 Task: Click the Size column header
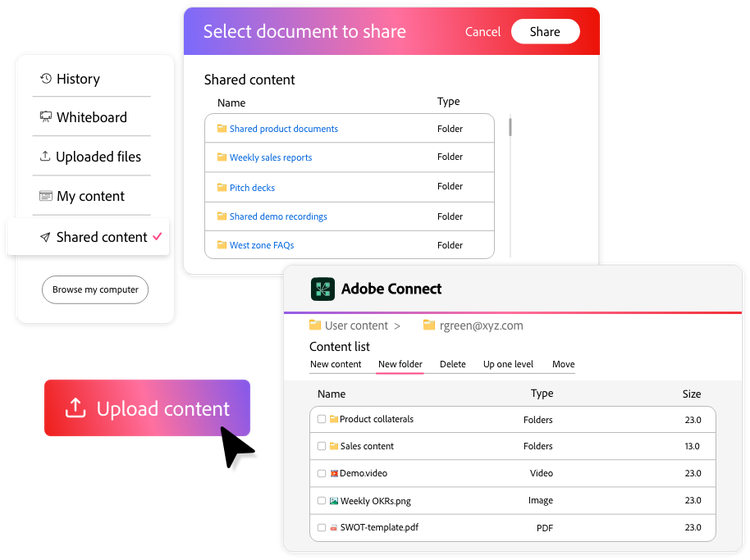[x=692, y=394]
